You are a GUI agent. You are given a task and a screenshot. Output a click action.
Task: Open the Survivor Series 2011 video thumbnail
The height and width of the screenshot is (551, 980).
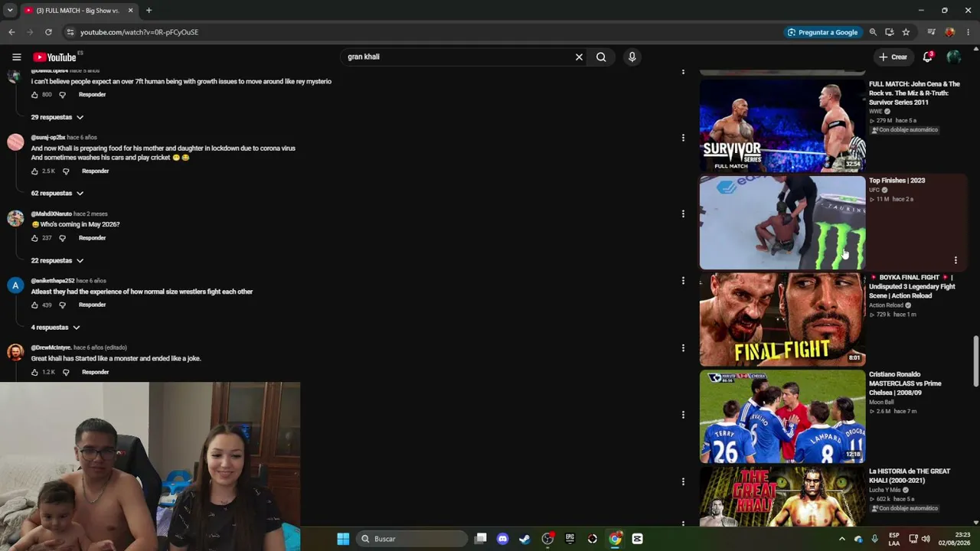782,126
